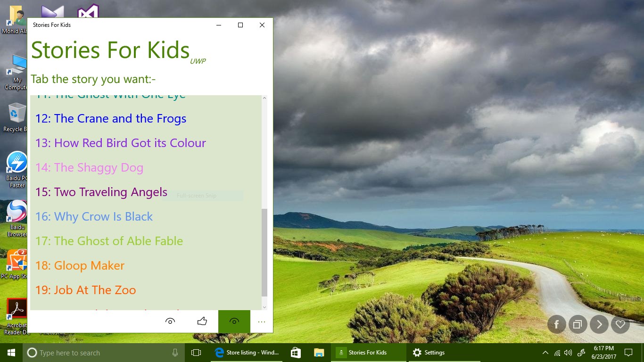
Task: Click the taskbar search box
Action: tap(104, 353)
